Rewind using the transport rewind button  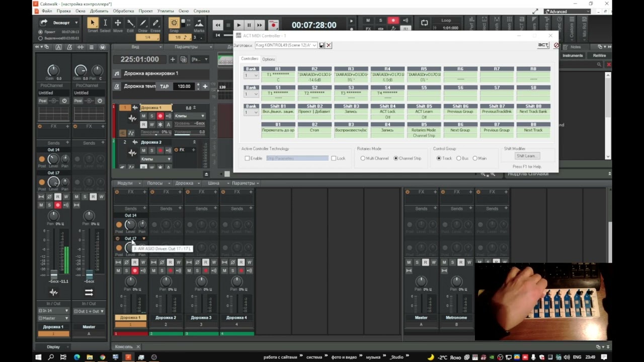[x=217, y=25]
